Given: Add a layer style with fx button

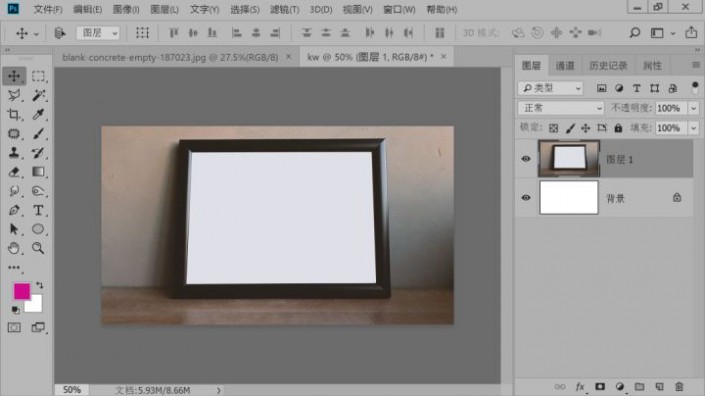Looking at the screenshot, I should coord(580,387).
